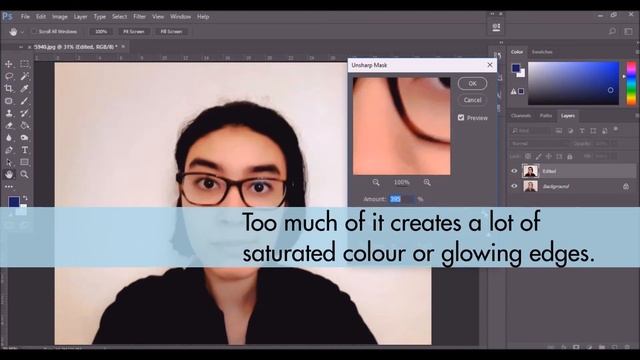Image resolution: width=640 pixels, height=360 pixels.
Task: Select the Zoom magnifier tool
Action: pyautogui.click(x=24, y=174)
